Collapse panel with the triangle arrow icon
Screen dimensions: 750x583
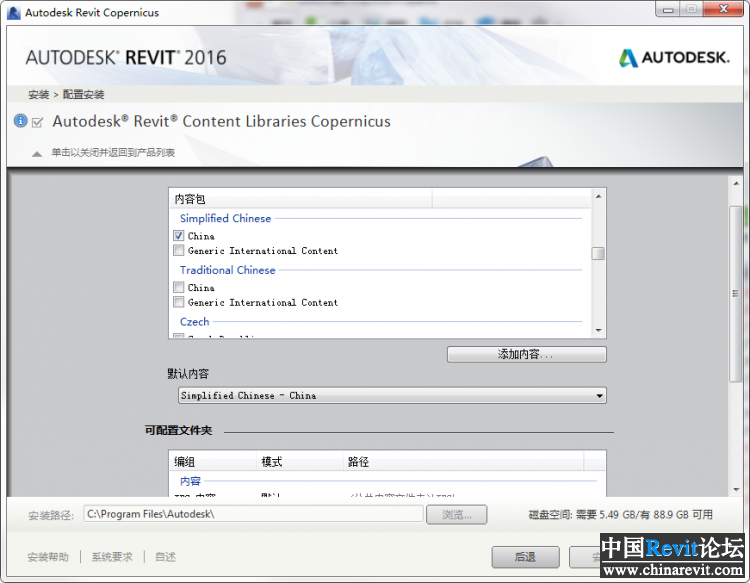point(37,154)
